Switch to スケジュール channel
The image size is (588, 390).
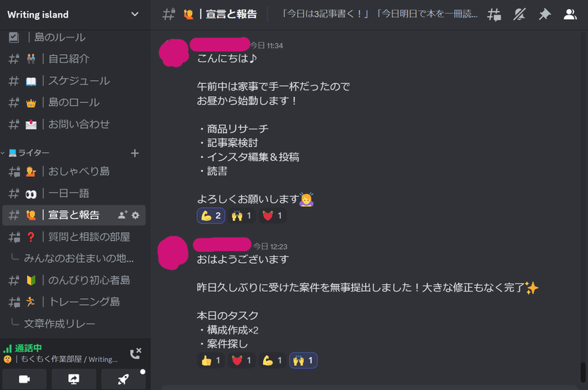tap(74, 81)
